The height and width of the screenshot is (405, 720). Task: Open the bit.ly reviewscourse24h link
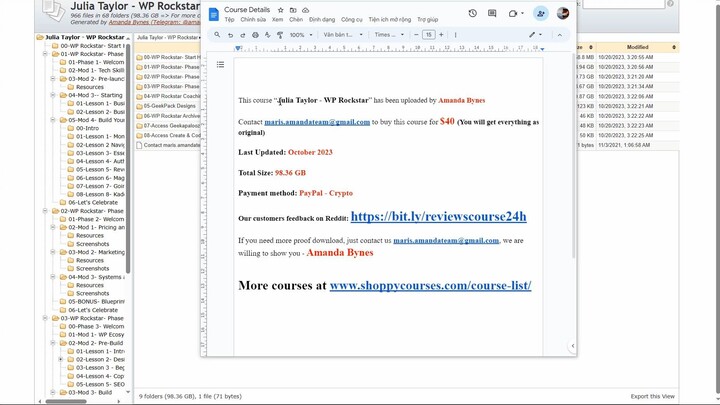pyautogui.click(x=438, y=217)
